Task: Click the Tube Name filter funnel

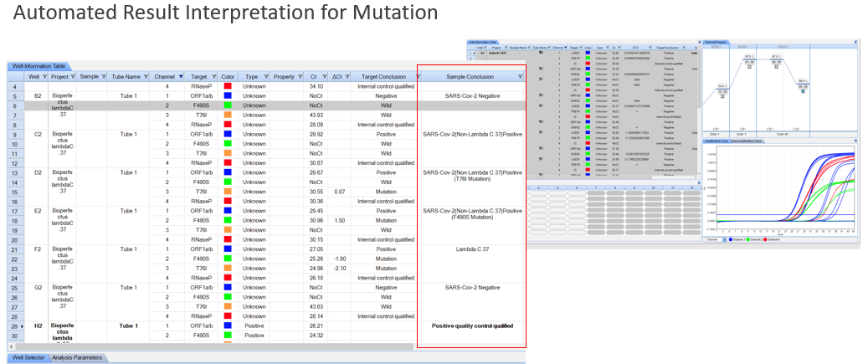Action: tap(144, 77)
